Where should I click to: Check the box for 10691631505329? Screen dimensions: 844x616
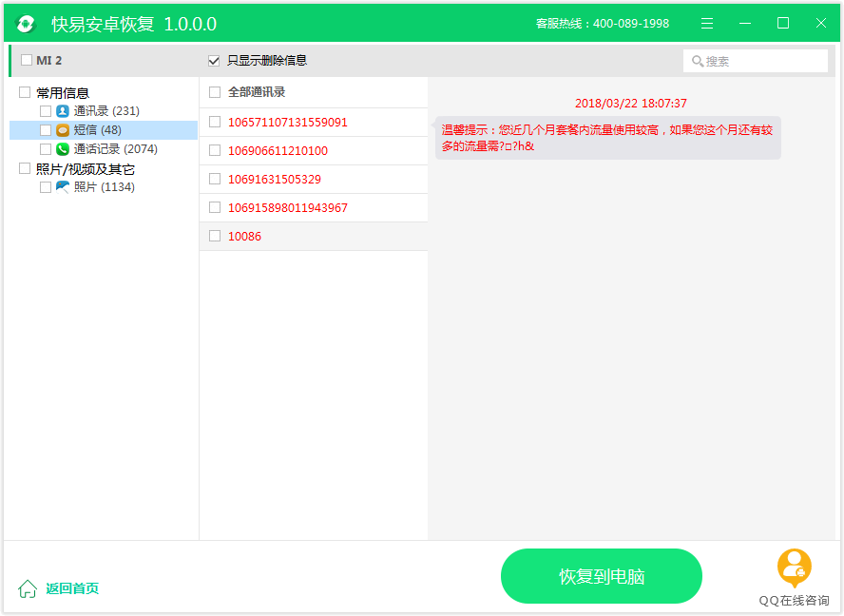pos(215,180)
